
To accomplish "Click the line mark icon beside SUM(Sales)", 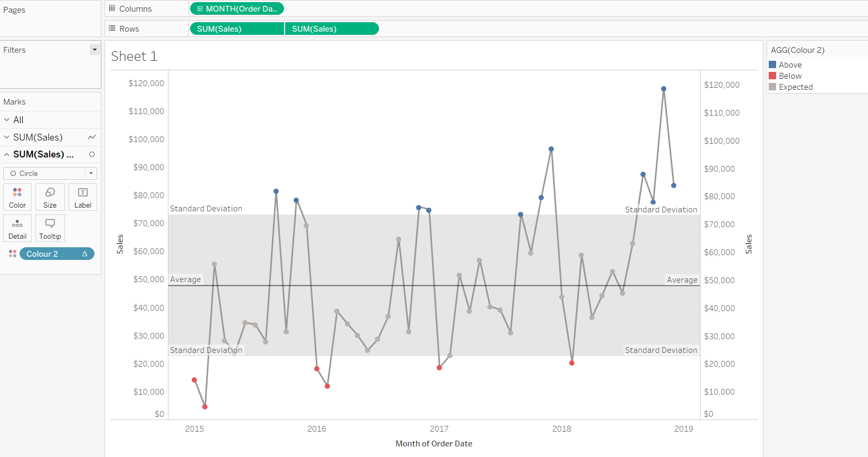I will 92,137.
